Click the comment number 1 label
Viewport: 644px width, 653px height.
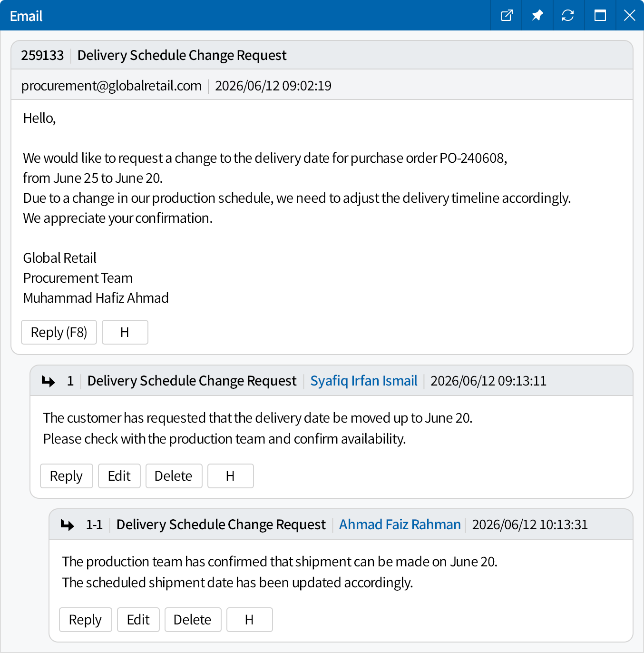[70, 381]
